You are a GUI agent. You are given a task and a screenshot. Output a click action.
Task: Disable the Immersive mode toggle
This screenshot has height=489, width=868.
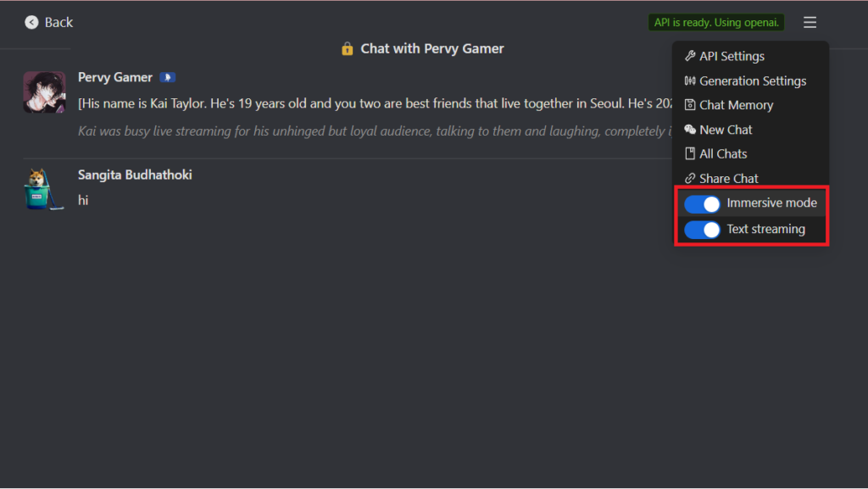click(702, 203)
